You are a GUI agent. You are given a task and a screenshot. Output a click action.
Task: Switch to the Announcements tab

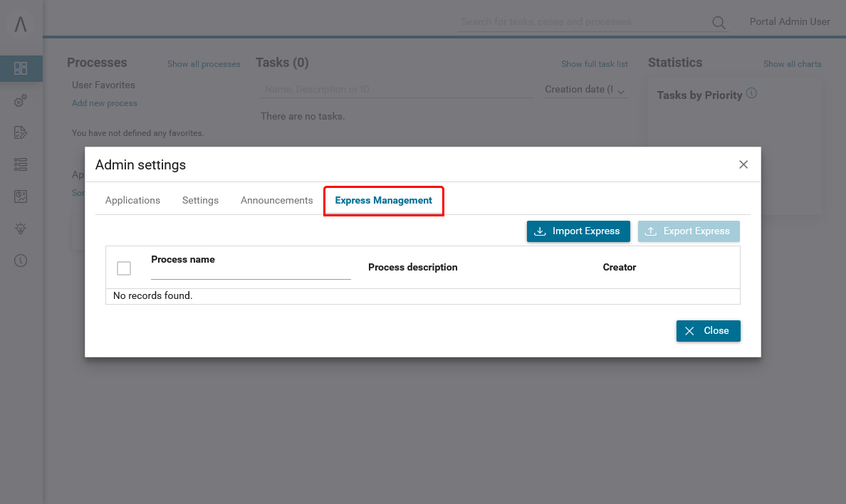coord(277,200)
